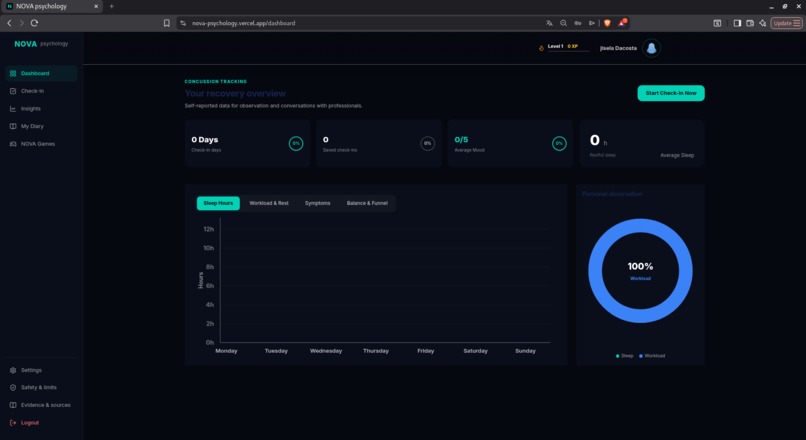The height and width of the screenshot is (440, 806).
Task: Click the 0 Days check-in card
Action: pos(247,143)
